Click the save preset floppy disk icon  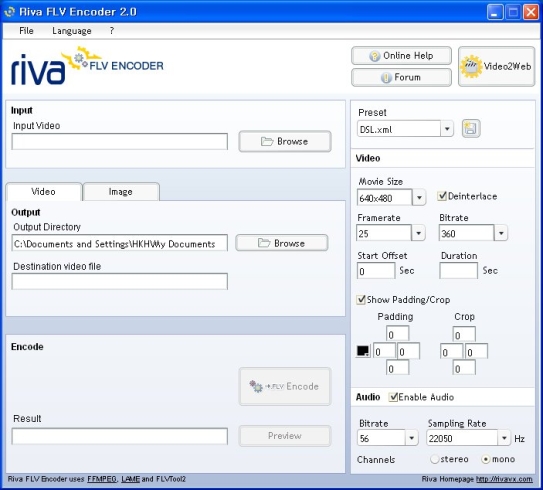471,128
